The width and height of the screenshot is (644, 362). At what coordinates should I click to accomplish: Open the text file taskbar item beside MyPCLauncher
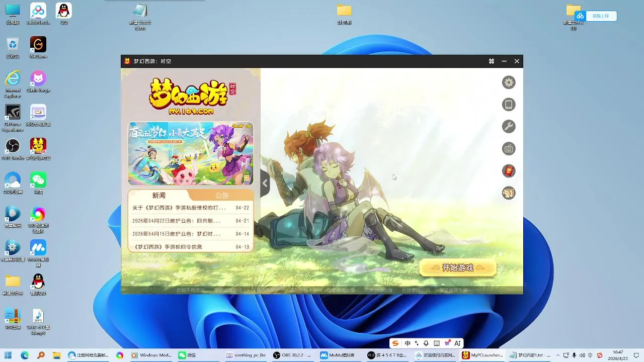coord(530,355)
